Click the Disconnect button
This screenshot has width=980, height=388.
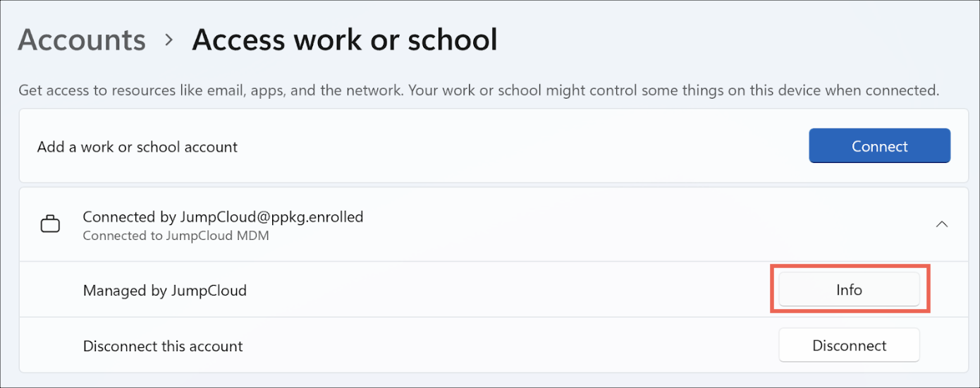tap(849, 346)
